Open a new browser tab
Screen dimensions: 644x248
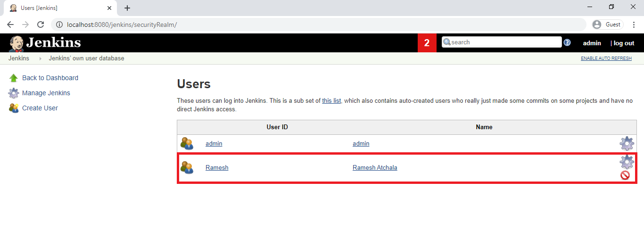[127, 8]
